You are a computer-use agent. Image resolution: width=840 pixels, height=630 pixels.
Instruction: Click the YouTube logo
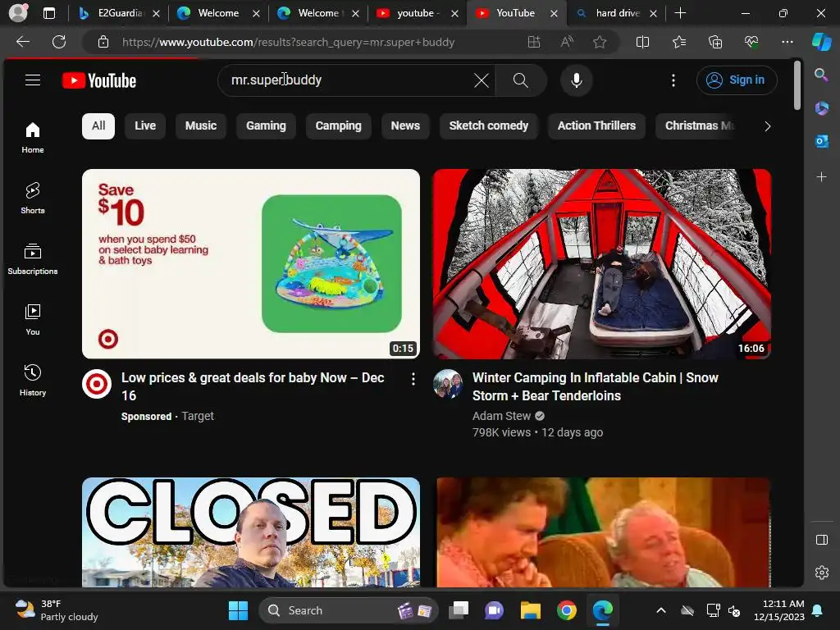(x=99, y=80)
